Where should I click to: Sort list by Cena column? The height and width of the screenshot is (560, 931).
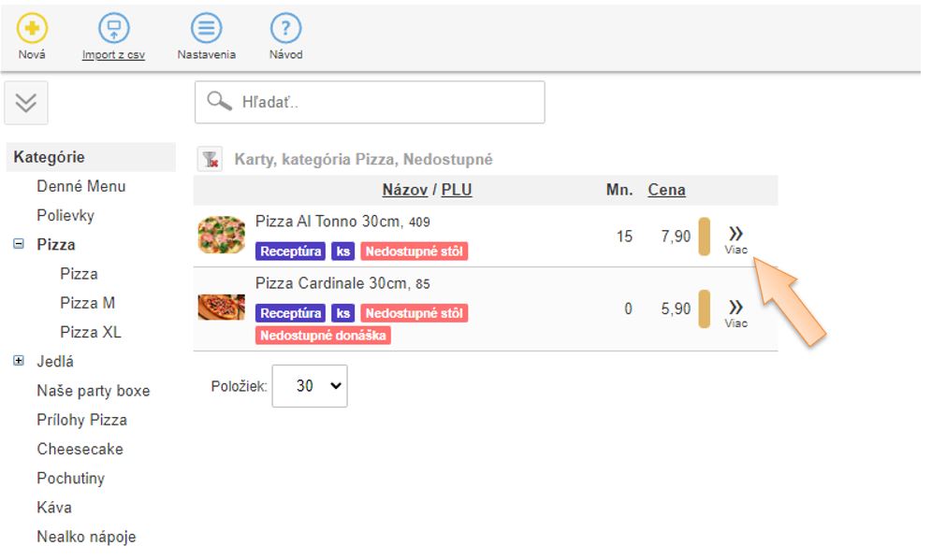[666, 190]
